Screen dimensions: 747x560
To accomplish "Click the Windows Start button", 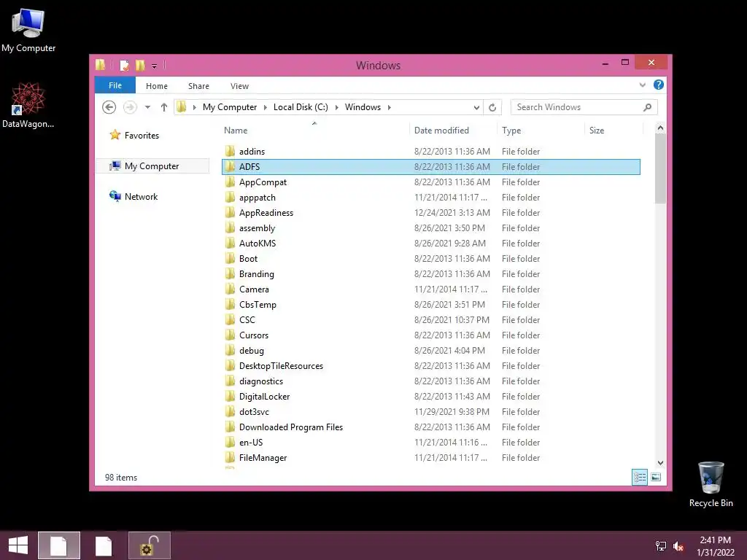I will pos(18,545).
